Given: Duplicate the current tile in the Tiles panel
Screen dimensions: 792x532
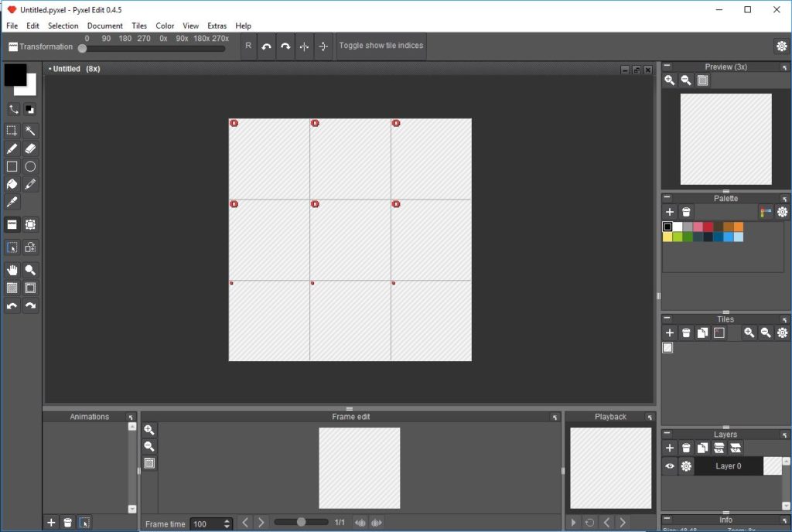Looking at the screenshot, I should pos(702,332).
